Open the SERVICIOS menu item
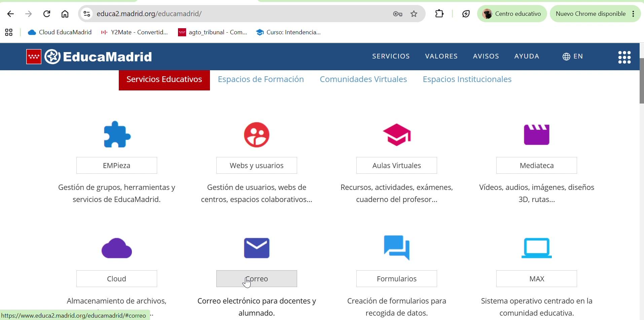 (391, 56)
